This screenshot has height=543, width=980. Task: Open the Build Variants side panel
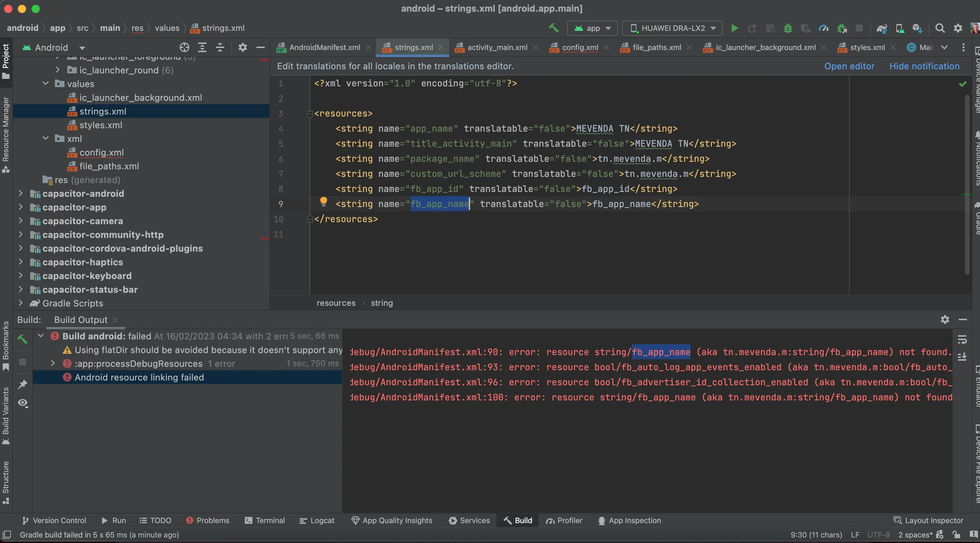(x=6, y=416)
